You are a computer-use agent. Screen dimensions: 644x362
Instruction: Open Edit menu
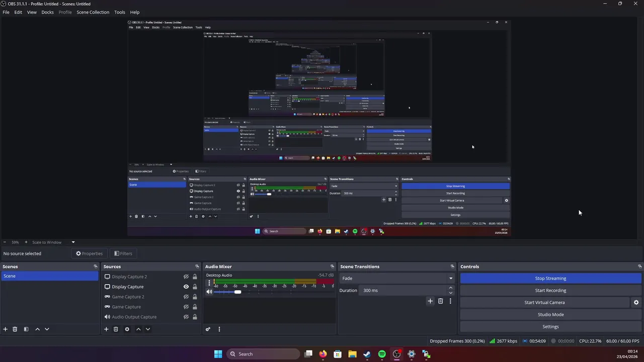point(18,12)
